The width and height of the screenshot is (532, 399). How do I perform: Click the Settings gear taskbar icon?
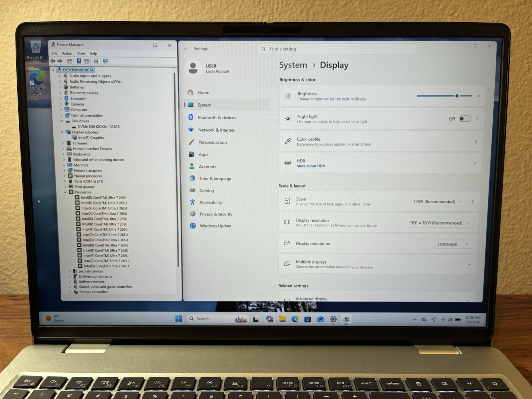333,319
